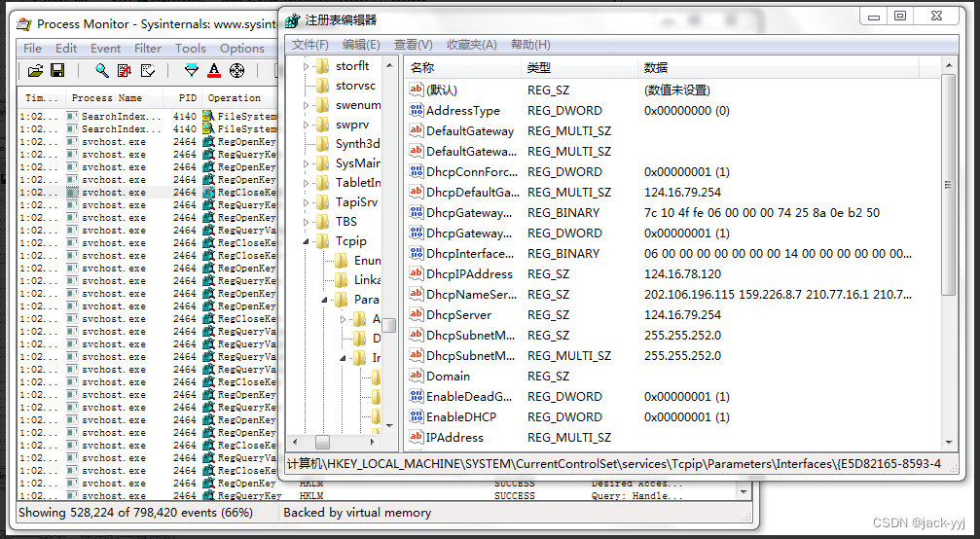Click the registry values list vertical scrollbar thumb
Screen dimensions: 980x539
(x=948, y=185)
